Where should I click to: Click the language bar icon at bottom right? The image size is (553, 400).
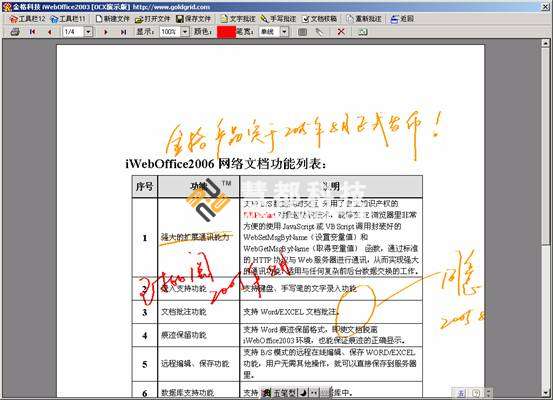461,393
